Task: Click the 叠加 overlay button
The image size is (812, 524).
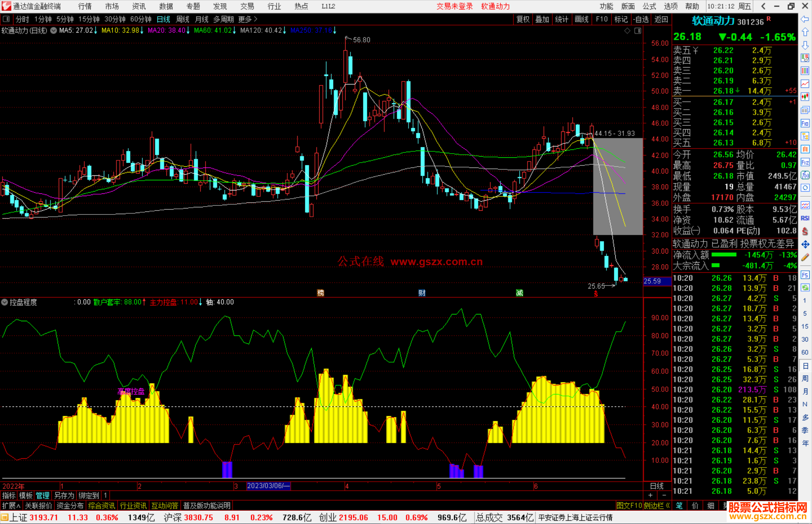Action: pos(542,19)
